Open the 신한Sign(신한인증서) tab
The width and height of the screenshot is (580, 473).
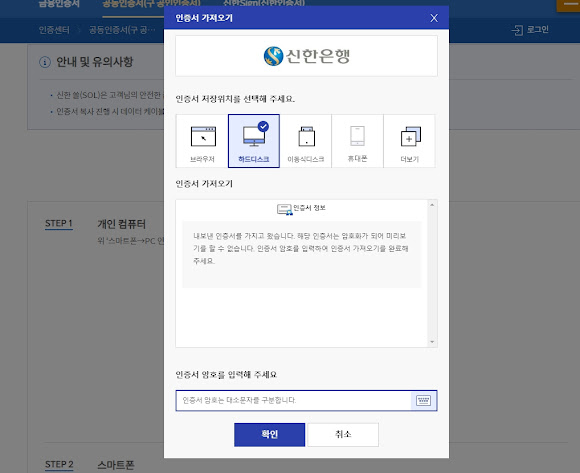coord(264,3)
